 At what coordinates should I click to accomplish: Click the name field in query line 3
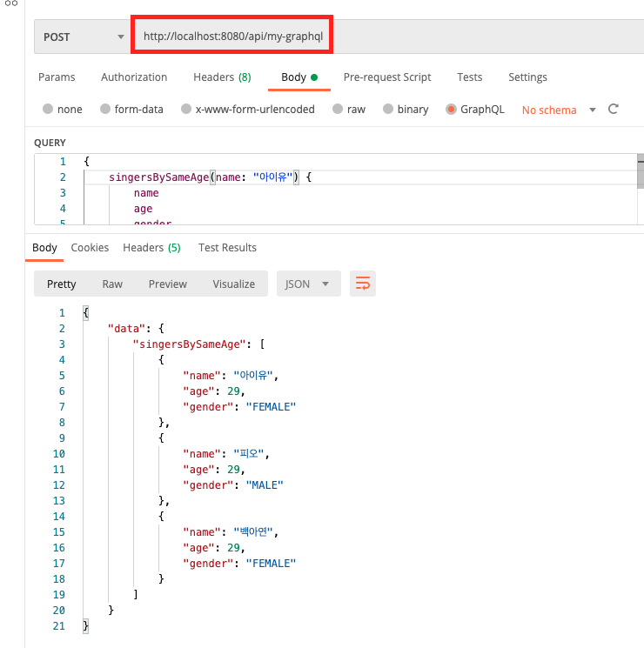(x=146, y=193)
